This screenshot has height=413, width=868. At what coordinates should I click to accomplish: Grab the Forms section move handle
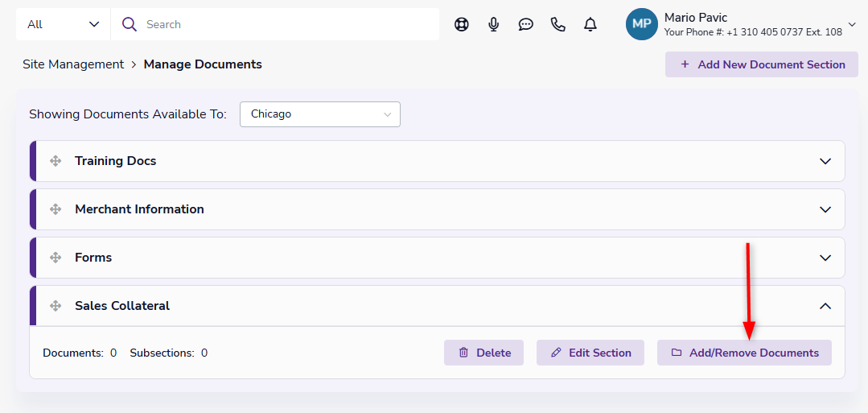[56, 258]
